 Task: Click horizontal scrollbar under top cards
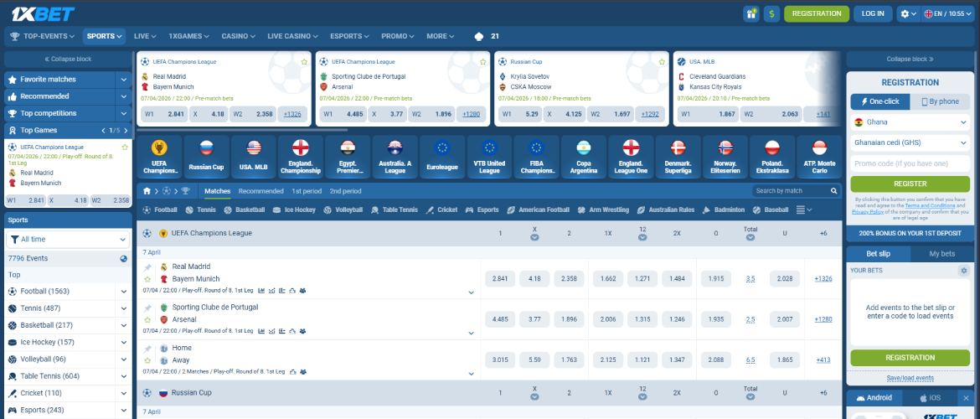(241, 130)
